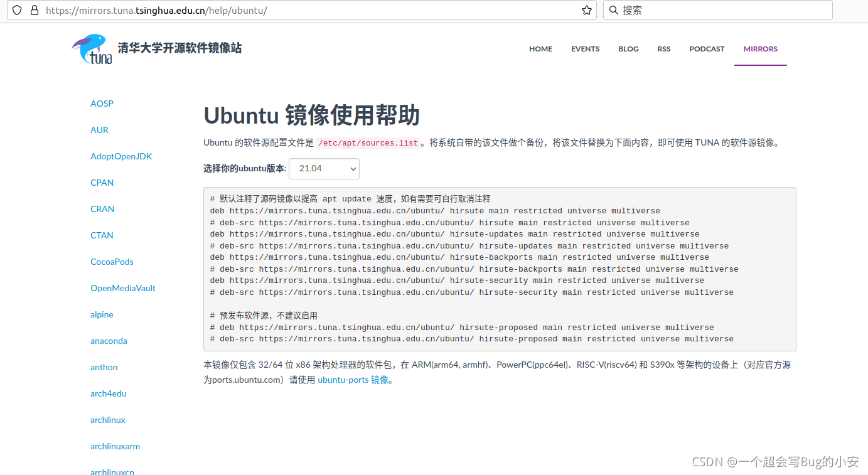Open the AUR help link

(99, 130)
